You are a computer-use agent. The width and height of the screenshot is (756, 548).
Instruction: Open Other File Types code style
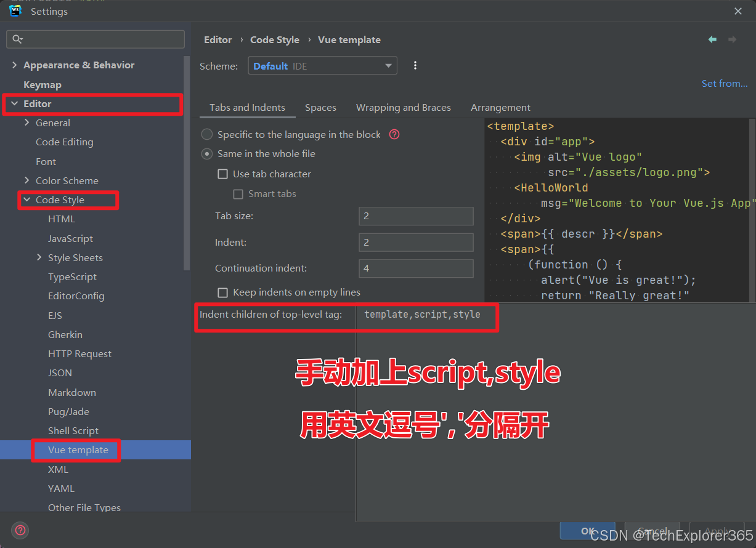pos(84,507)
